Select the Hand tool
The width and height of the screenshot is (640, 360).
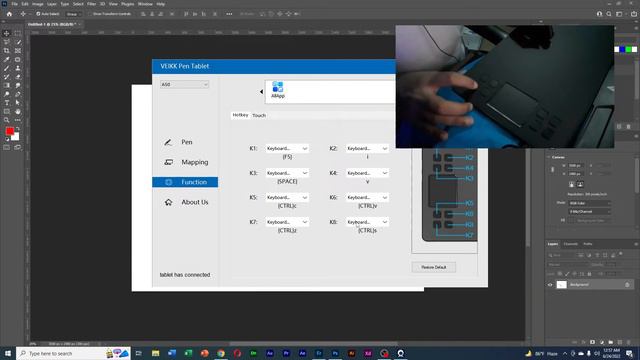point(18,111)
